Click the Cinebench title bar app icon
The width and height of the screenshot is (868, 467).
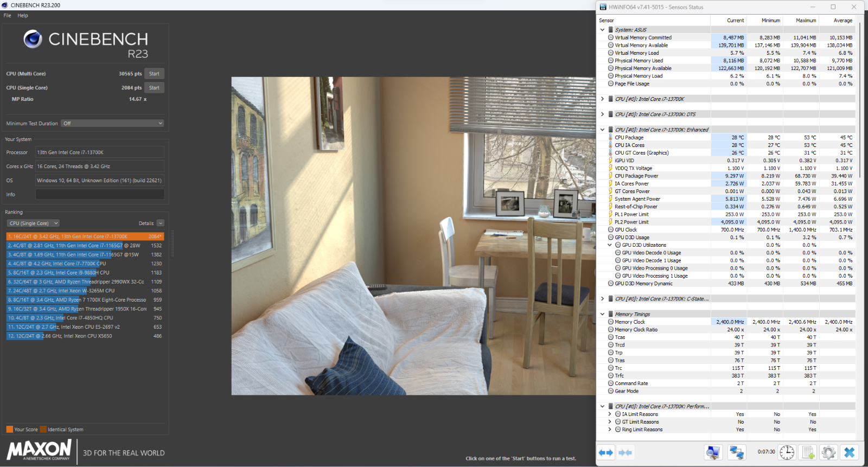point(5,5)
